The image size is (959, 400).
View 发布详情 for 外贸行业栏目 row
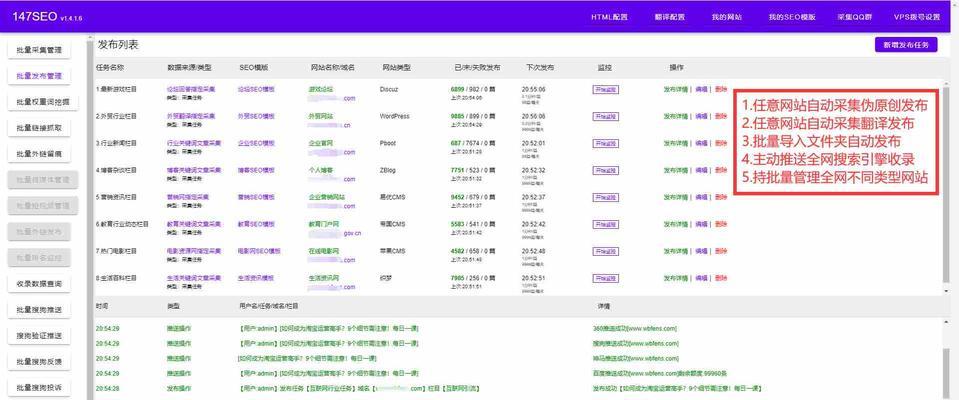(675, 116)
